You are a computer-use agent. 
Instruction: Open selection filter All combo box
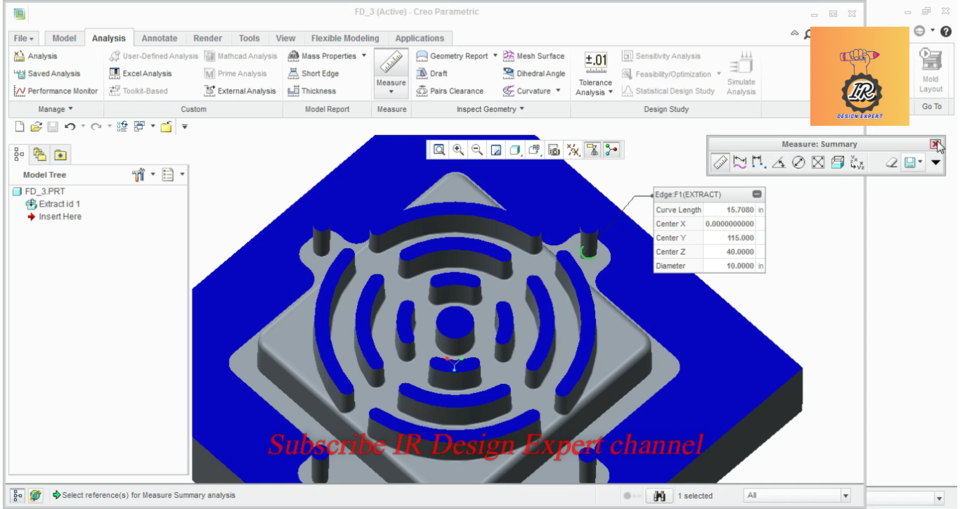[797, 496]
